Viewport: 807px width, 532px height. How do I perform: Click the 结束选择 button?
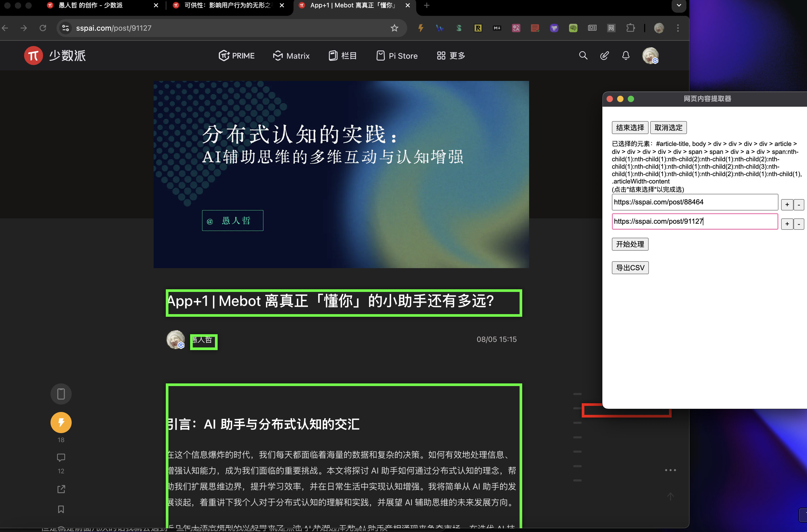point(630,127)
